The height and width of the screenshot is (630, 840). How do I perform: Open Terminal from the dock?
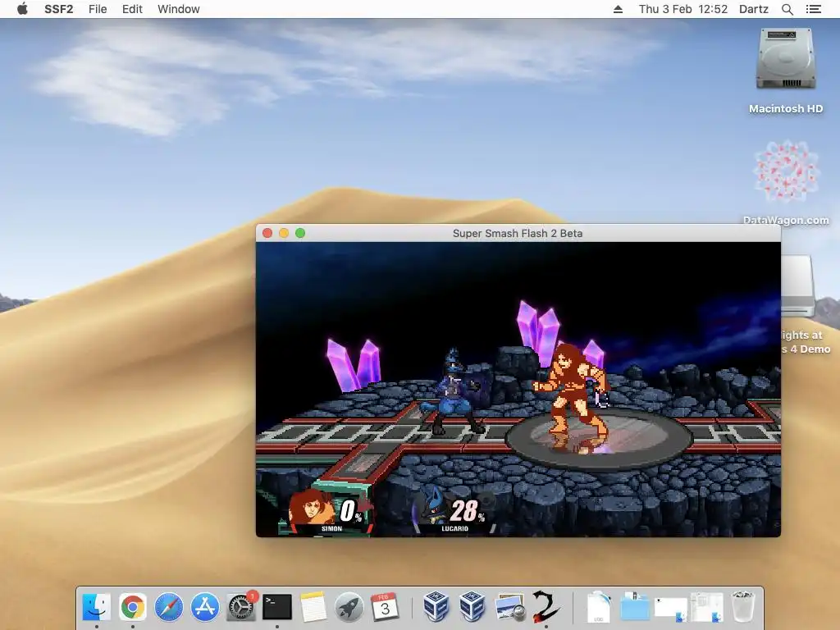coord(277,607)
